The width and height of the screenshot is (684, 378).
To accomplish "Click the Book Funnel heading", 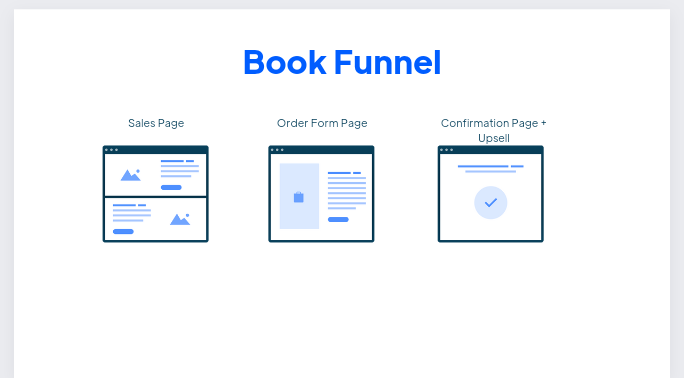I will pos(342,62).
